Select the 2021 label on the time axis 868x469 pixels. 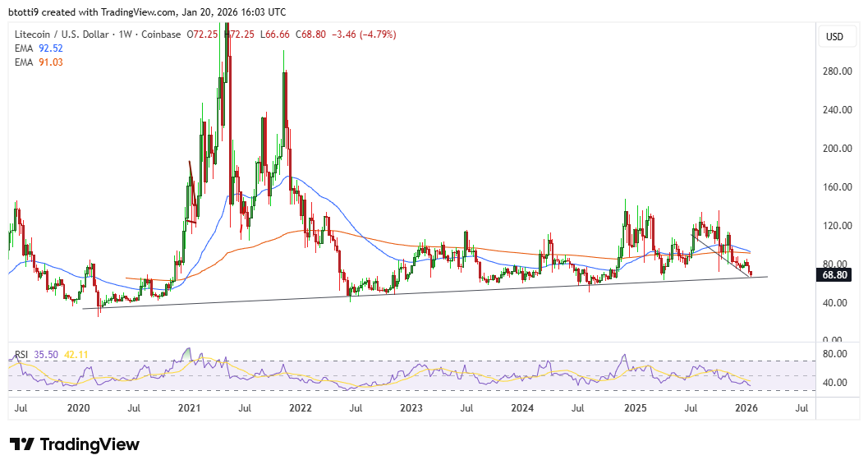click(190, 407)
